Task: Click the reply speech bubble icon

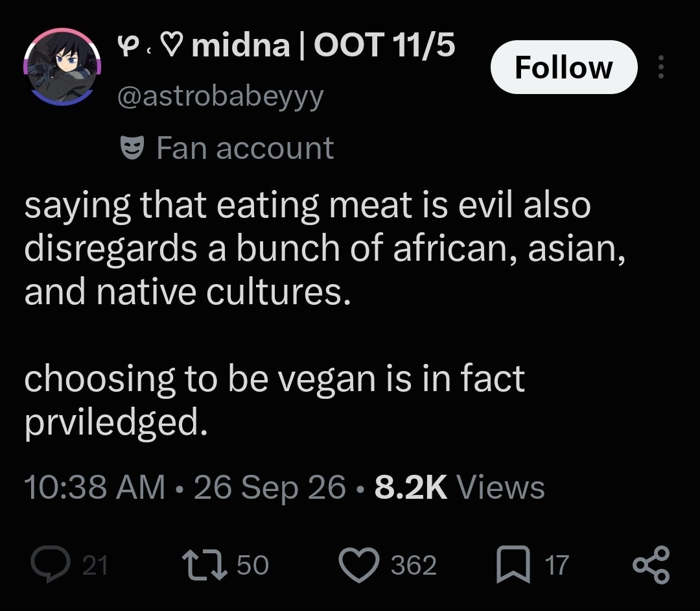Action: [51, 564]
